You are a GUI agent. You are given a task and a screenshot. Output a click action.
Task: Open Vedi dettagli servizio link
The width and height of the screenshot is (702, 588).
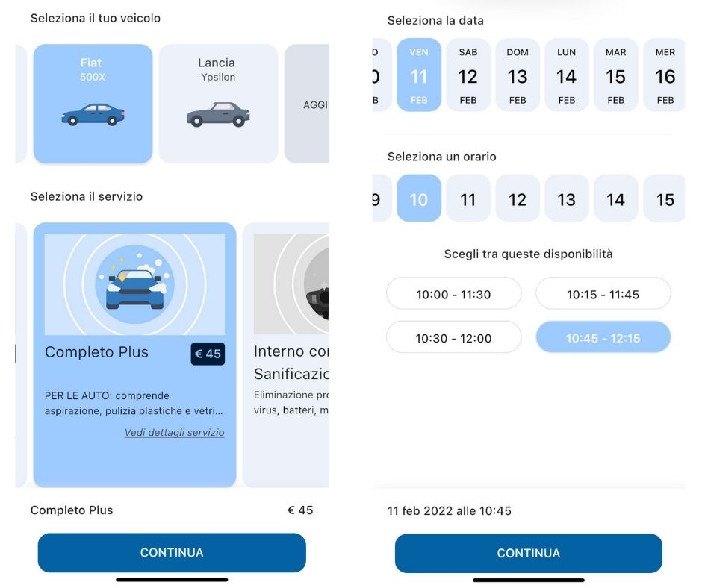174,432
